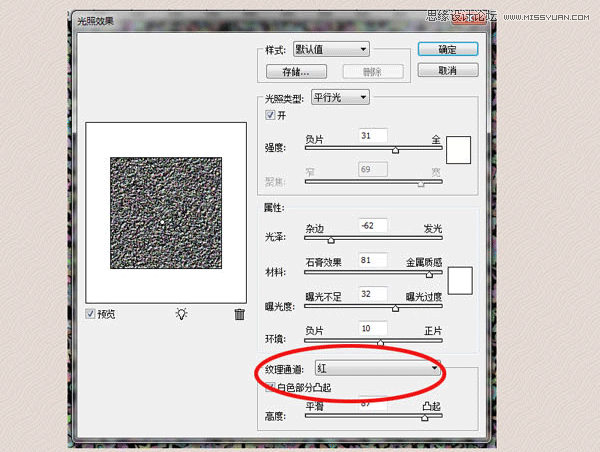Open the material color swatch beside 材料
Screen dimensions: 600x452
(459, 280)
